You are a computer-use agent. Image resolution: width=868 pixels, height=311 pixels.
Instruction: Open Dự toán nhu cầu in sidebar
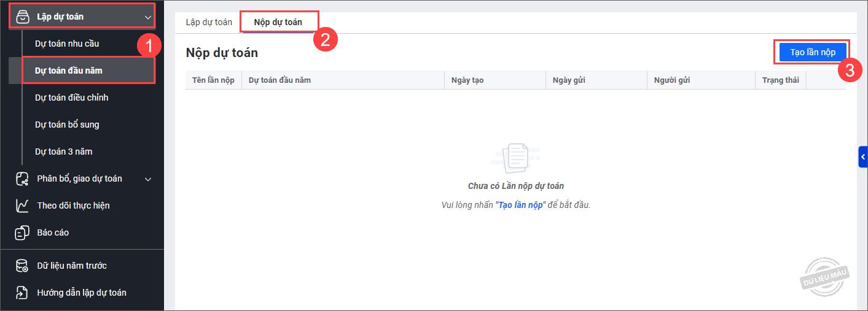pyautogui.click(x=67, y=44)
